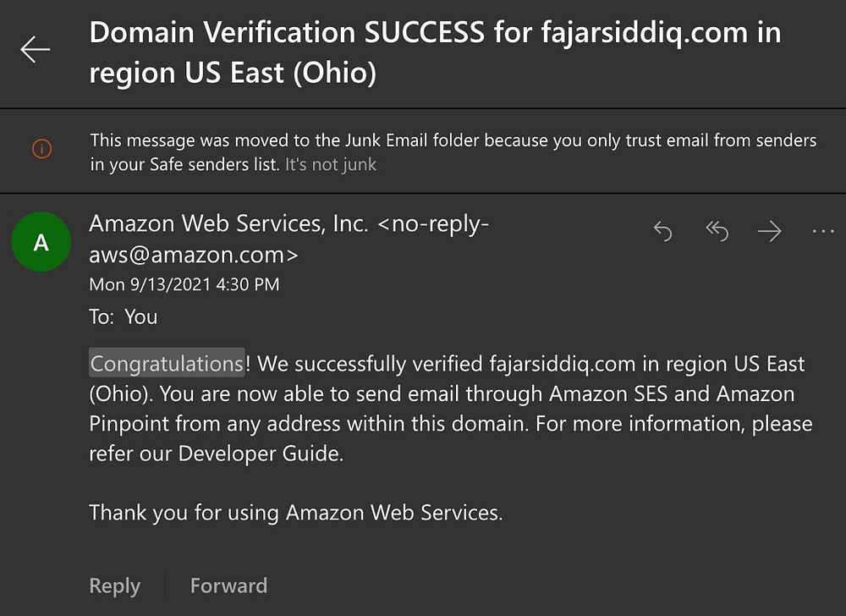Mark message with "It's not junk" link
Image resolution: width=846 pixels, height=616 pixels.
pos(331,165)
